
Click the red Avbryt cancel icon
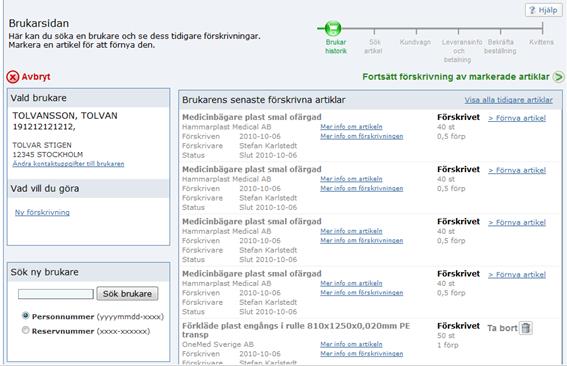coord(13,77)
